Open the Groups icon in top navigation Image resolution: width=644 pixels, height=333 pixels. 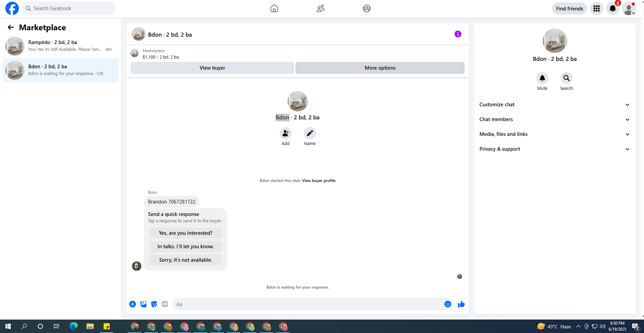pyautogui.click(x=367, y=8)
